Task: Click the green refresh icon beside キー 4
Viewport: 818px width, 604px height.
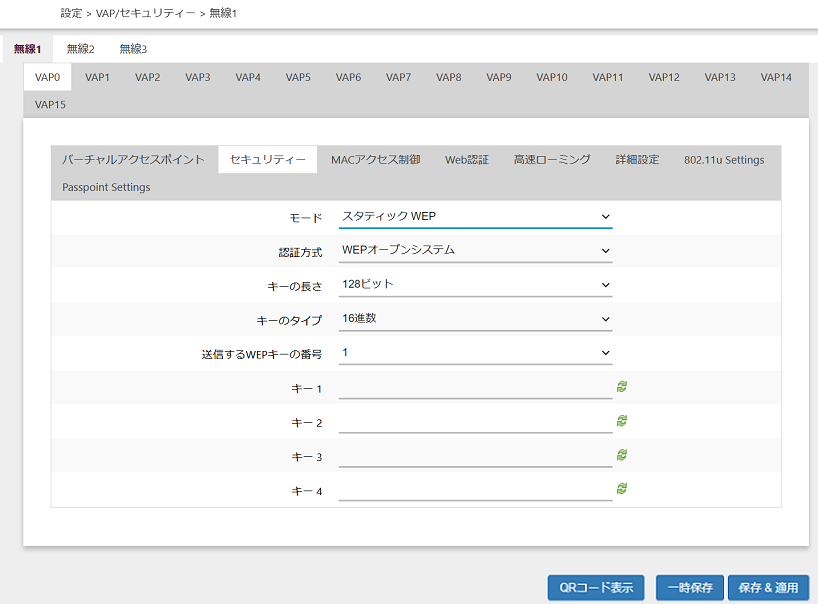Action: [x=622, y=488]
